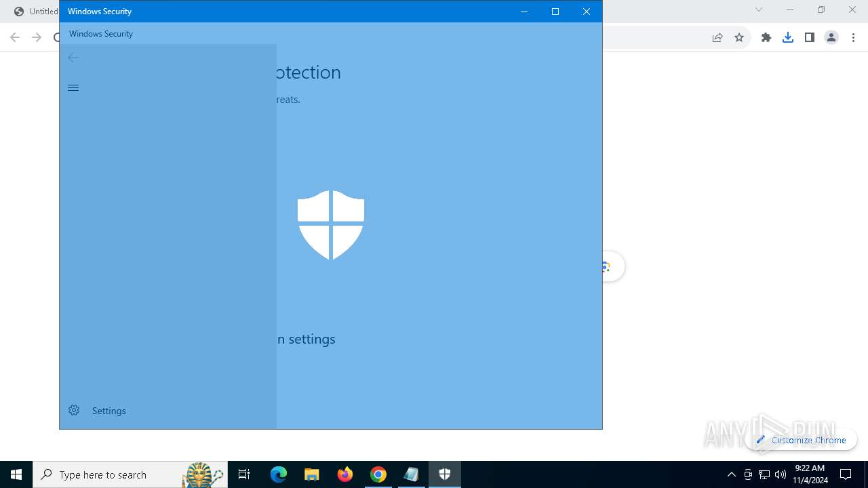
Task: Click the back arrow in Windows Security
Action: pyautogui.click(x=73, y=58)
